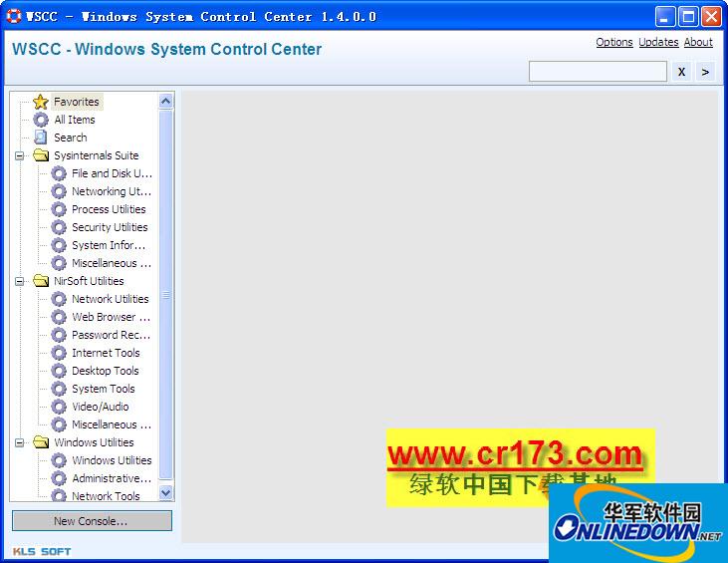The height and width of the screenshot is (563, 728).
Task: Click the System Information gear icon
Action: click(x=59, y=245)
